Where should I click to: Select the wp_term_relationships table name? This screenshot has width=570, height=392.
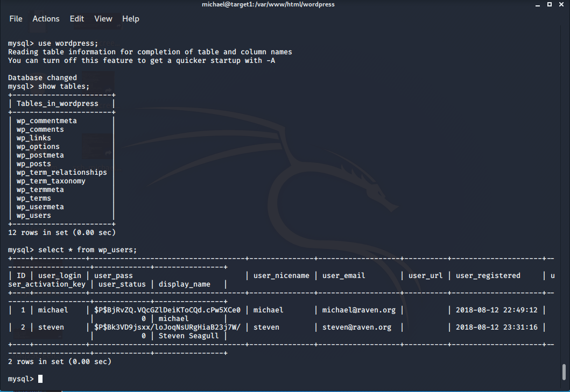(61, 173)
